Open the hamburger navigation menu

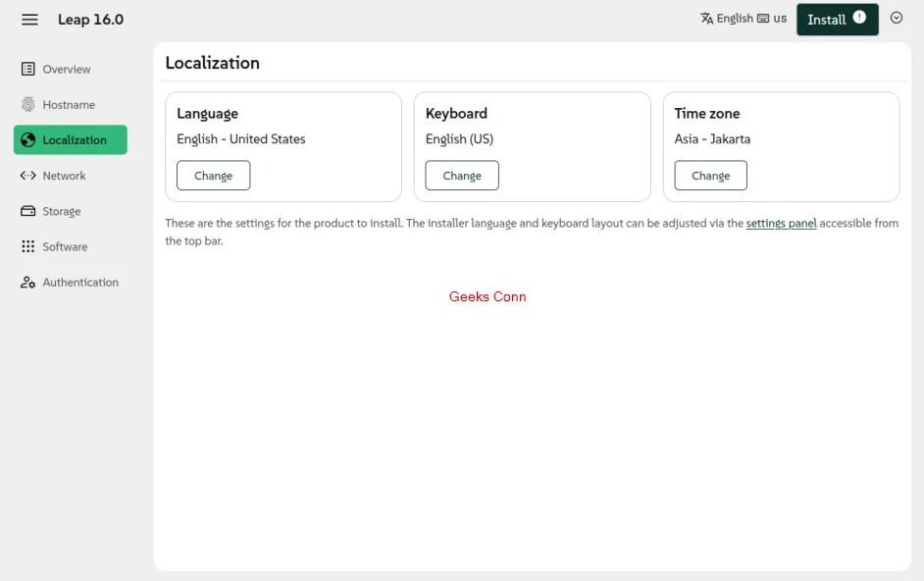[29, 19]
